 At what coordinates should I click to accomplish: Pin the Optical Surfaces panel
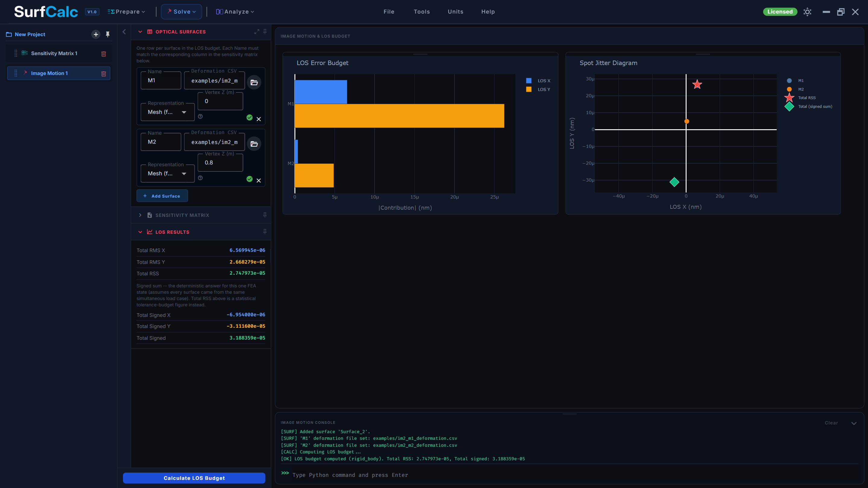[x=265, y=32]
